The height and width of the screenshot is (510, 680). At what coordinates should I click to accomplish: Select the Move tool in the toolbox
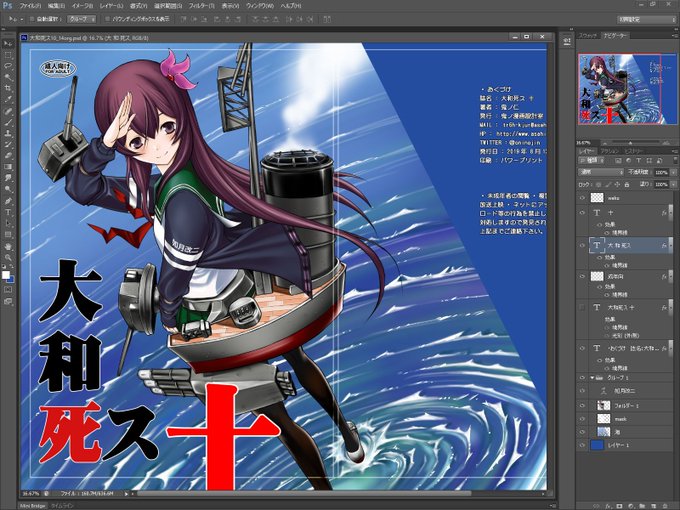click(x=8, y=43)
